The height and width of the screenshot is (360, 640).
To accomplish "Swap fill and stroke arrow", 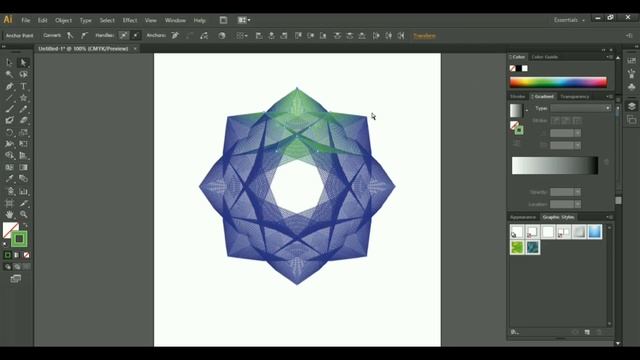I will 26,225.
